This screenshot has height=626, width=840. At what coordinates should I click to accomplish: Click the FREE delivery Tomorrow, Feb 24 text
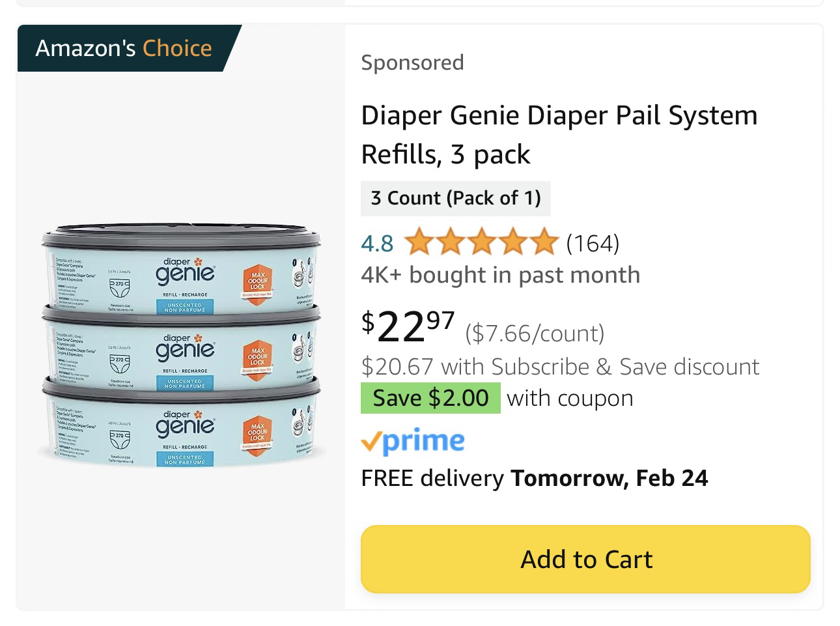coord(535,477)
